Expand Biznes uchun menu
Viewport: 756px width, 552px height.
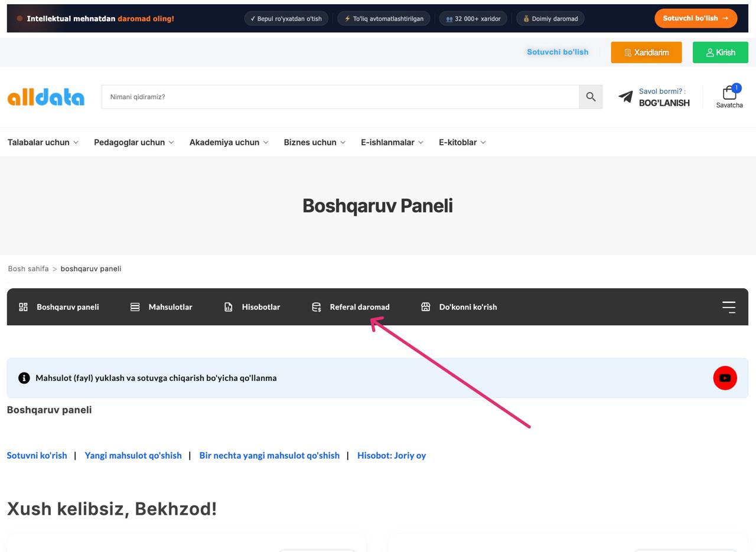(x=314, y=142)
